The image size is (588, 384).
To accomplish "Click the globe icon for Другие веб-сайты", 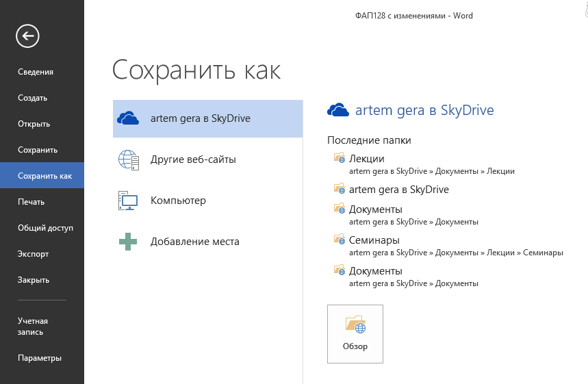I will coord(129,159).
